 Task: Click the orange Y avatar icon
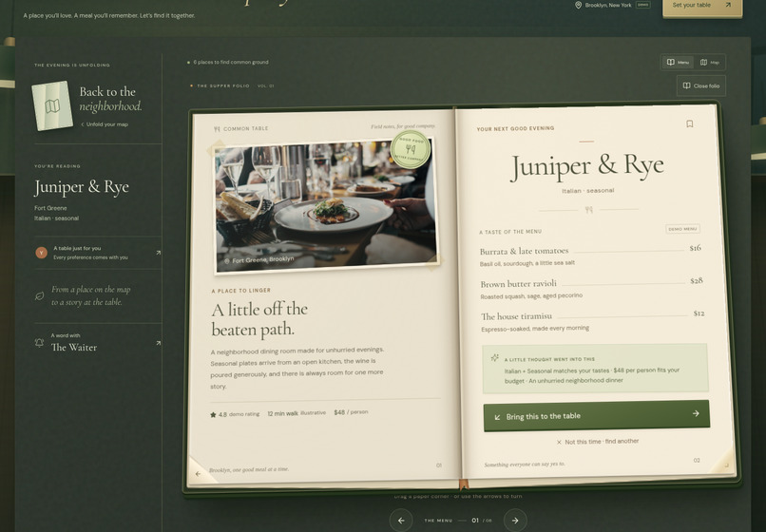[41, 253]
